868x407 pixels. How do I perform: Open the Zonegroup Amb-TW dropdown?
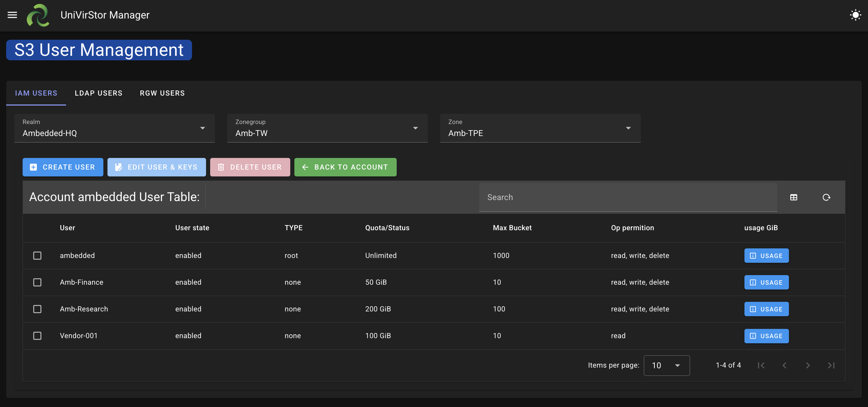pos(328,128)
